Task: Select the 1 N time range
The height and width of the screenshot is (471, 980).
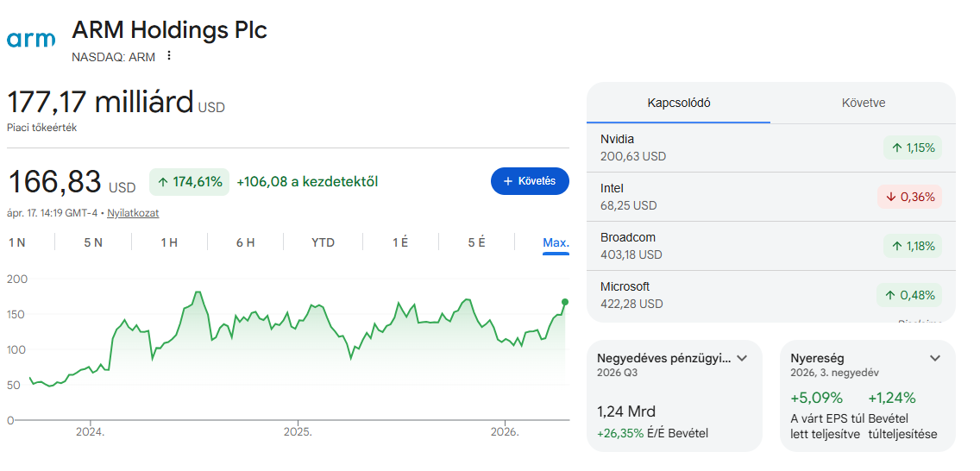Action: [17, 242]
